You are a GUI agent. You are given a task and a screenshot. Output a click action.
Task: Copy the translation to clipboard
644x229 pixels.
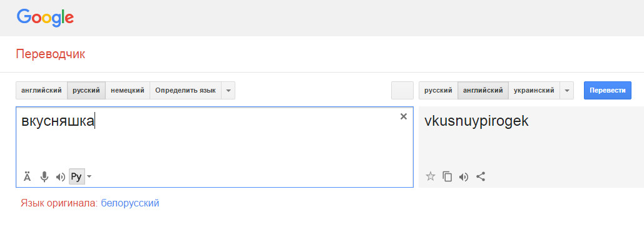(x=447, y=177)
